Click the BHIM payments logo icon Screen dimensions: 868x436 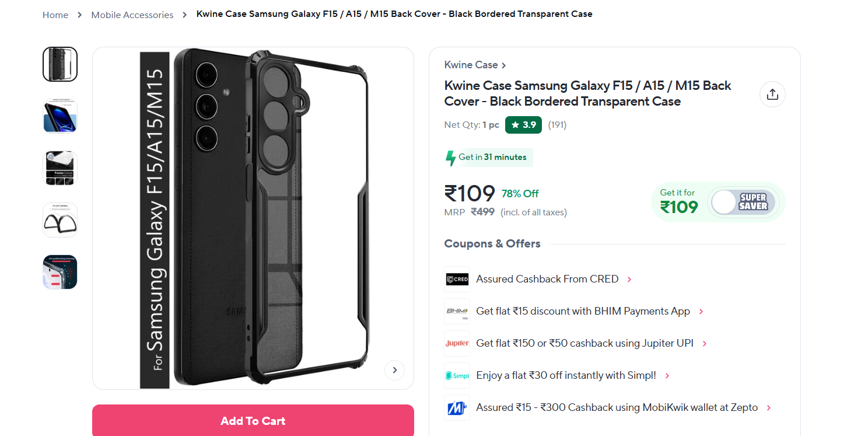(x=457, y=311)
